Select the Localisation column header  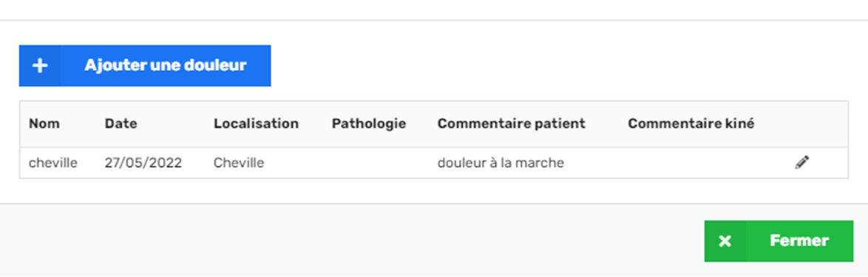pos(257,124)
